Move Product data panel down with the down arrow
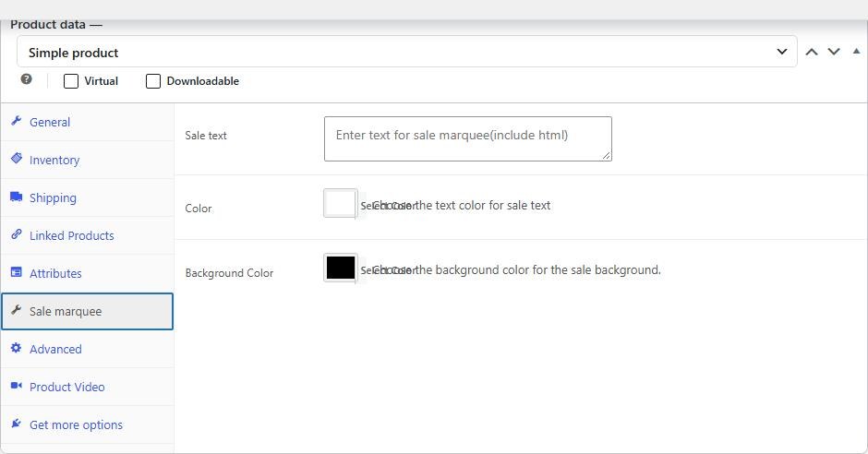Screen dimensions: 868x454 point(834,52)
